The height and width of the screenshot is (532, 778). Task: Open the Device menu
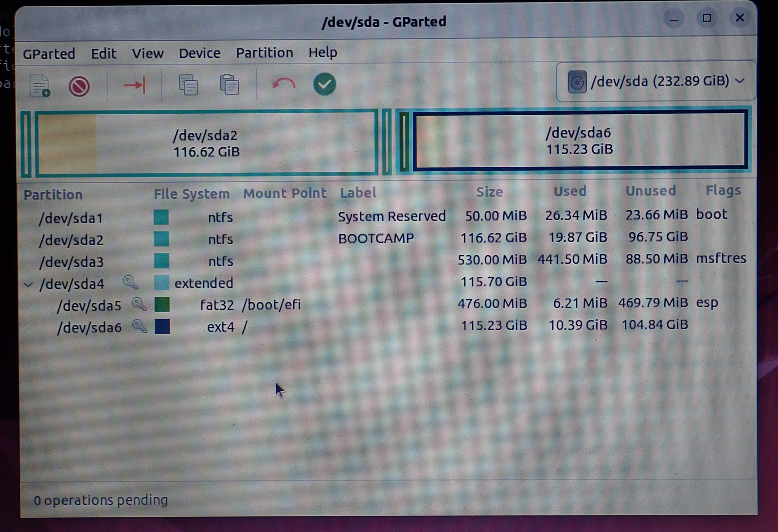199,53
